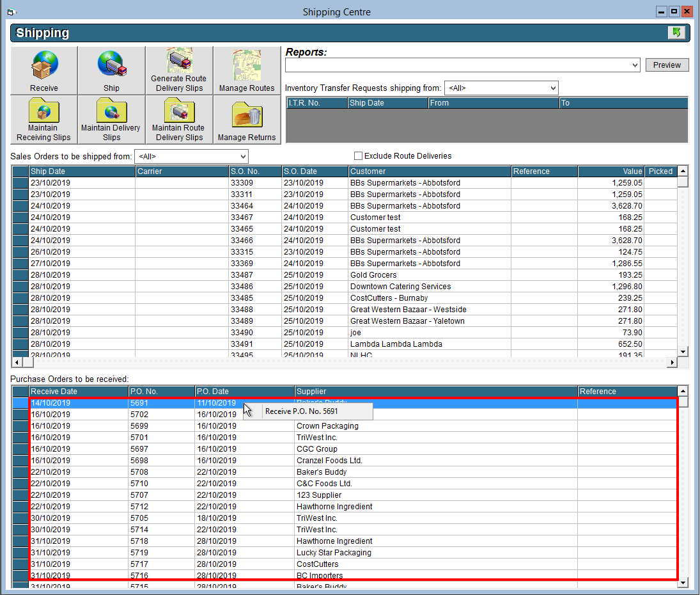Select the C&C Foods Ltd. purchase order
Viewport: 700px width, 595px height.
[x=345, y=484]
